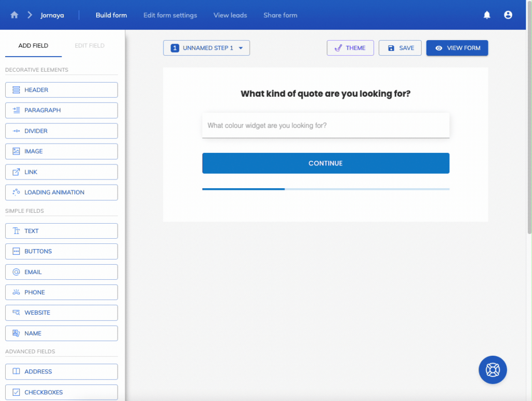
Task: Switch to the Add Field tab
Action: 33,45
